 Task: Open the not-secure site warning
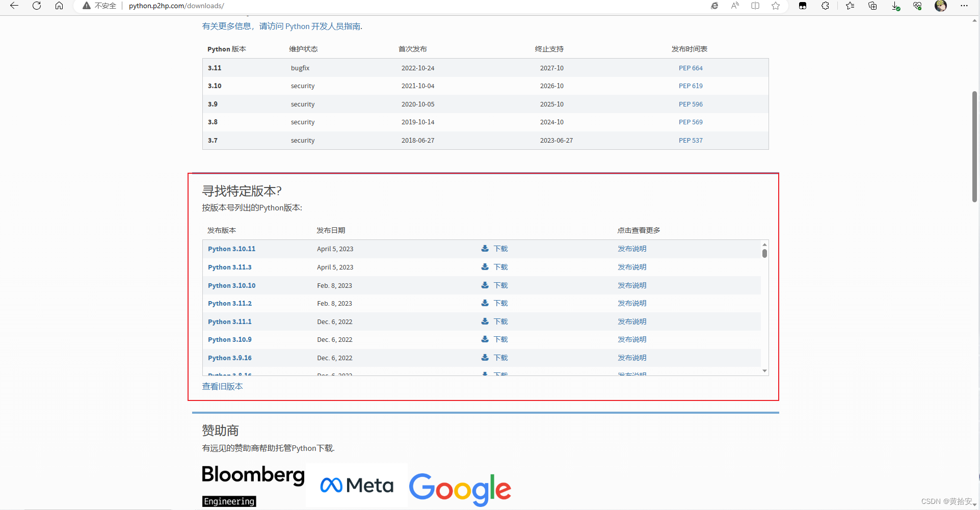(x=99, y=6)
